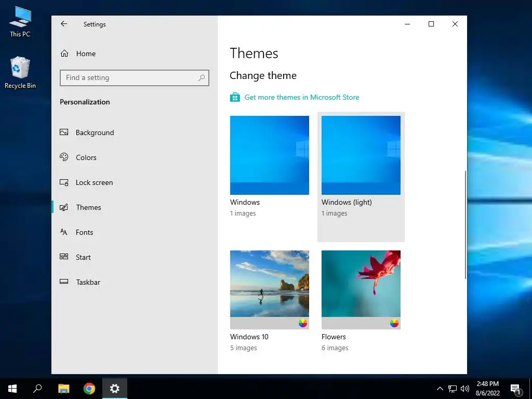Click the Start tiles icon
This screenshot has height=399, width=532.
[64, 257]
